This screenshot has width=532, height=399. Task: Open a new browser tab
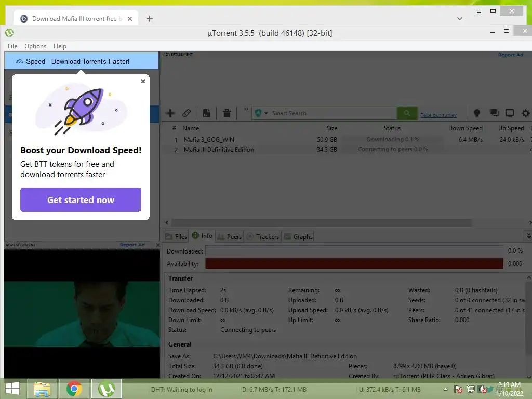click(149, 19)
